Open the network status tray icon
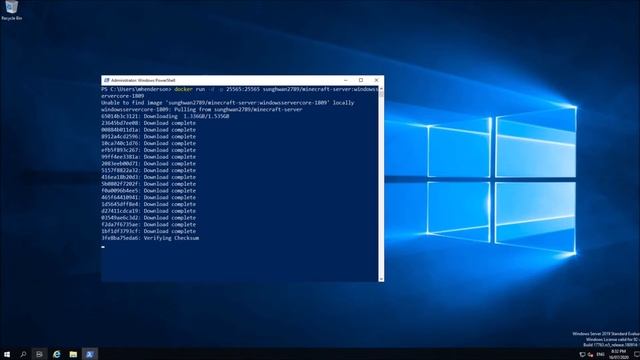 tap(582, 354)
